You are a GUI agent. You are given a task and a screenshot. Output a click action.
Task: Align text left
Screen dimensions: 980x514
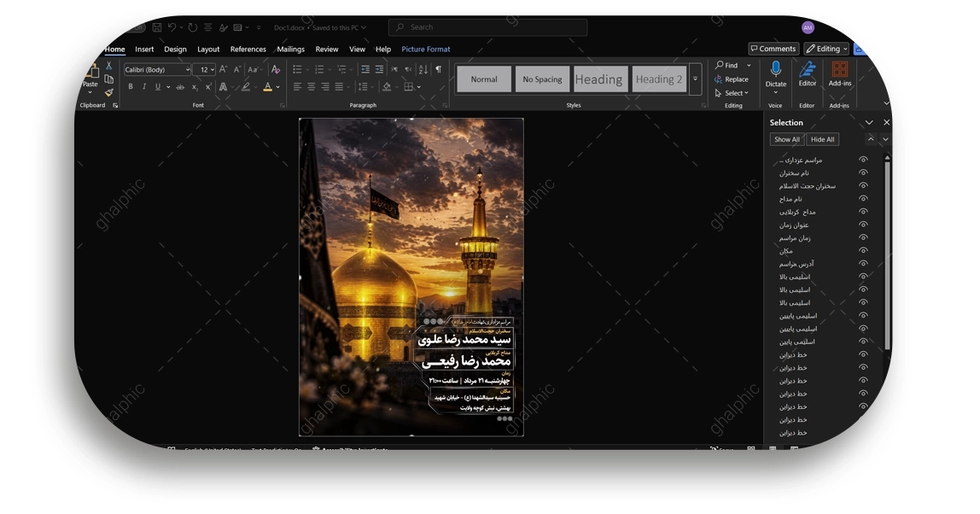(x=297, y=87)
